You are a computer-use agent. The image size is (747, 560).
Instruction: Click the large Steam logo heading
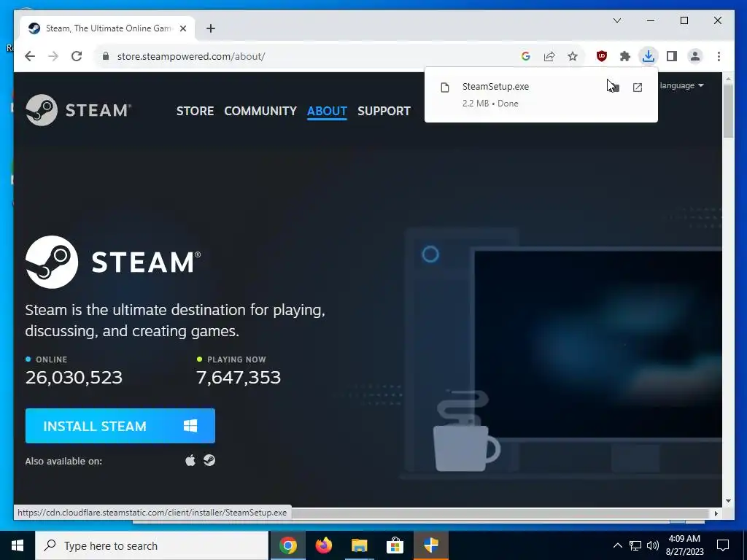pyautogui.click(x=113, y=262)
